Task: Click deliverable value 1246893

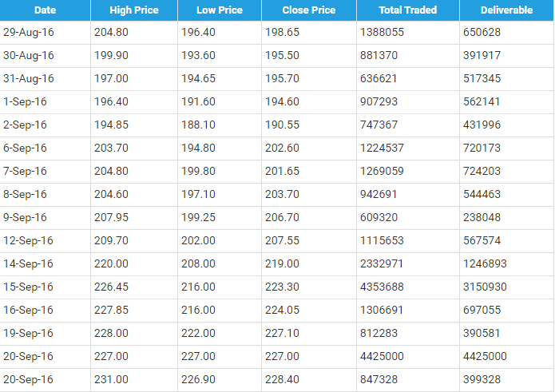Action: coord(486,264)
